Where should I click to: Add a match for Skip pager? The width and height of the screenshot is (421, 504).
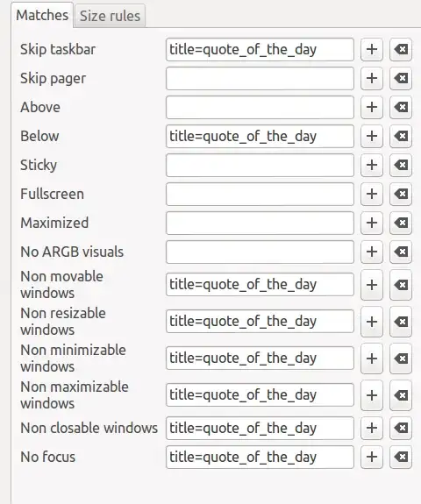pyautogui.click(x=372, y=78)
